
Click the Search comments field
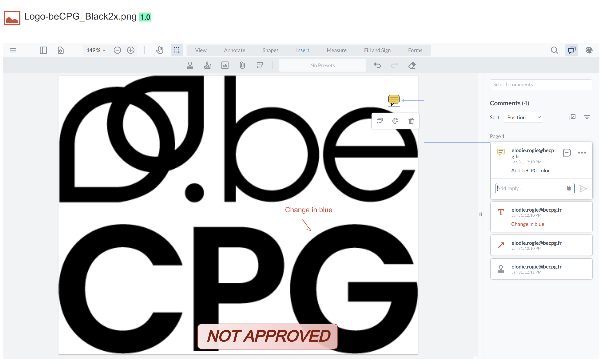point(541,85)
